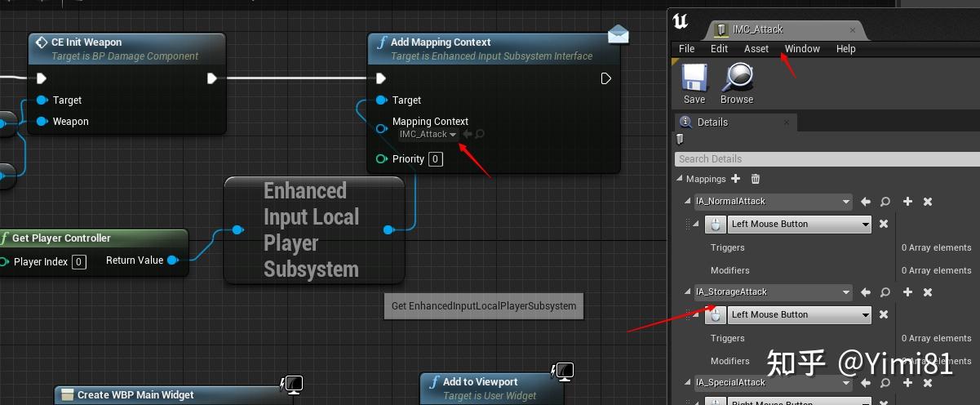The height and width of the screenshot is (405, 980).
Task: Pick key via IA_StorageAttack mouse icon button
Action: coord(715,314)
